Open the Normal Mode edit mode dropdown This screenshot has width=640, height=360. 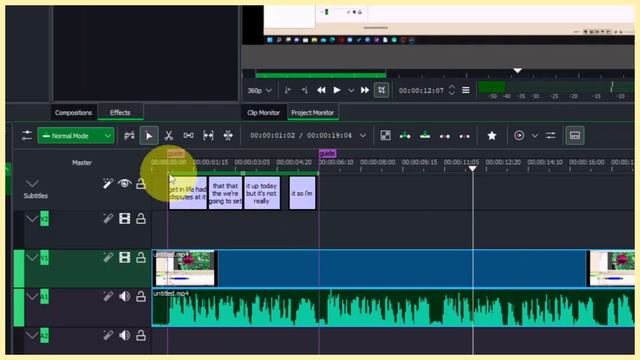pos(76,136)
